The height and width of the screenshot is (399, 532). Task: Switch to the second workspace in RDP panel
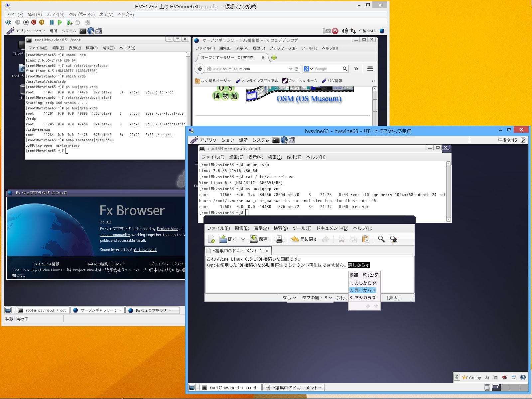click(505, 387)
